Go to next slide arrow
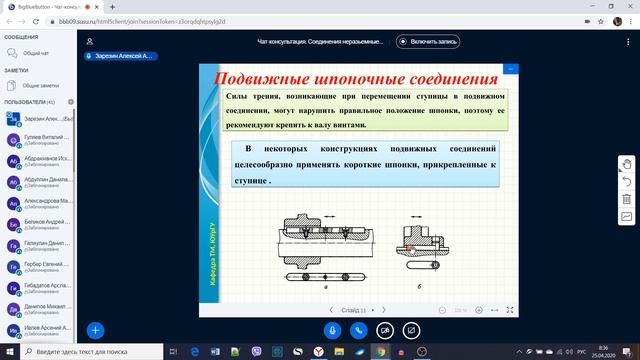The height and width of the screenshot is (360, 640). tap(384, 310)
